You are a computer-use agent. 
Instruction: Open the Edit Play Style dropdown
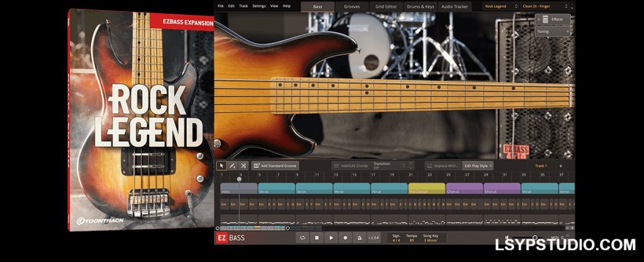pos(478,166)
